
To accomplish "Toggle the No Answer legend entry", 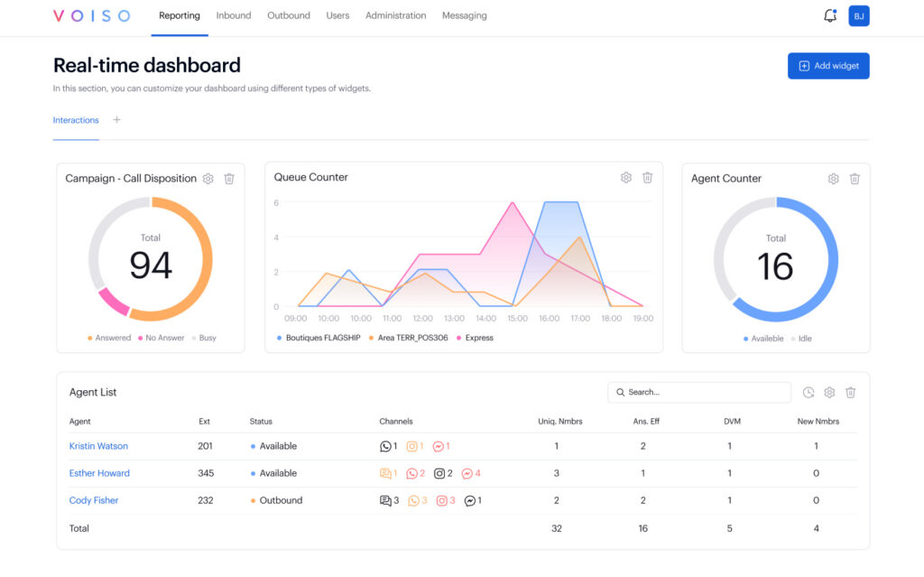I will point(162,338).
